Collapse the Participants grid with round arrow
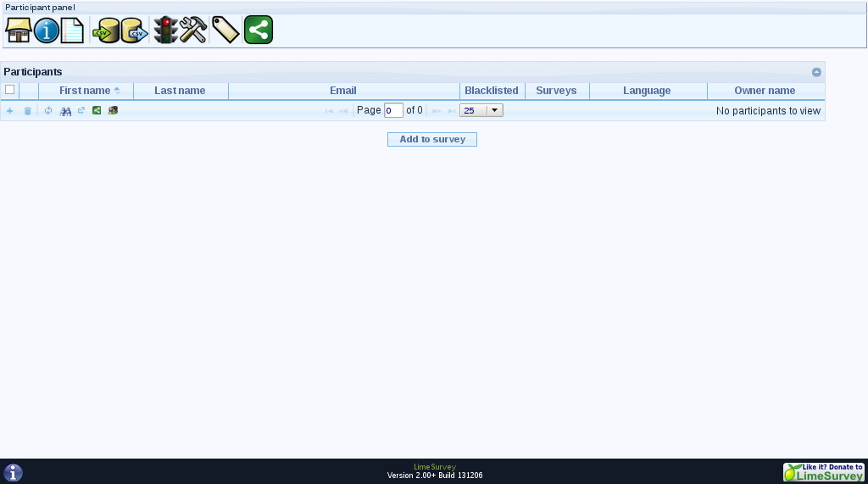Image resolution: width=868 pixels, height=484 pixels. click(816, 72)
